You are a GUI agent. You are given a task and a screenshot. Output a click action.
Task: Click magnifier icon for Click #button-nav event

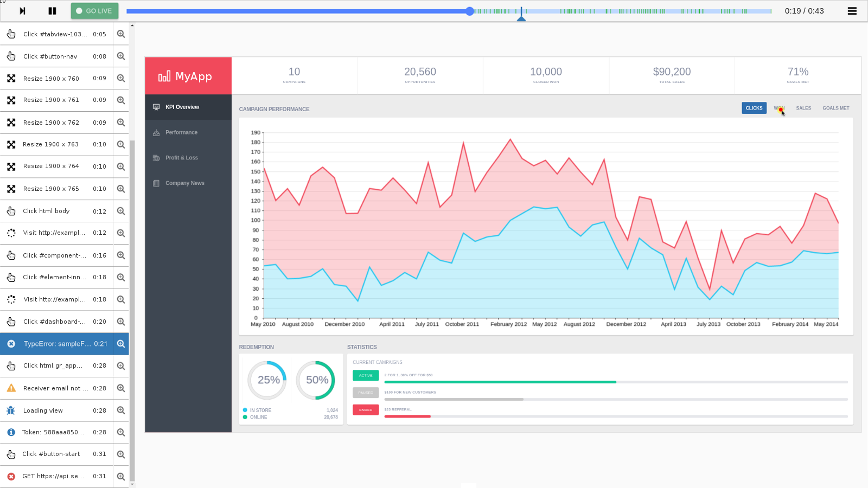pyautogui.click(x=121, y=56)
